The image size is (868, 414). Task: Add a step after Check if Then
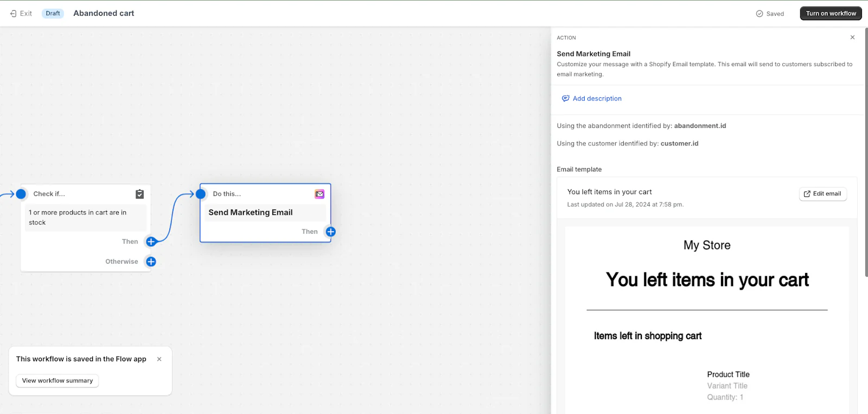point(151,241)
